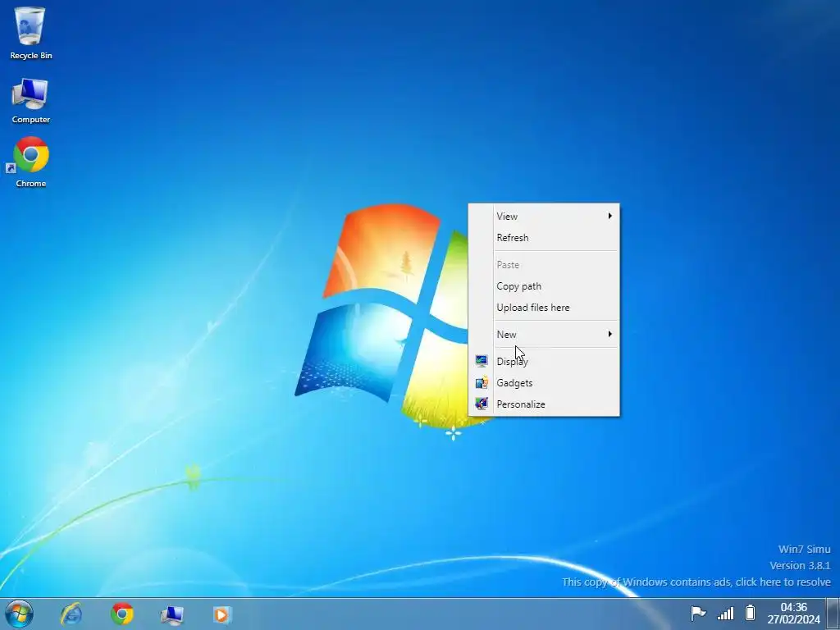Select the Computer desktop icon
Viewport: 840px width, 630px height.
click(x=30, y=101)
